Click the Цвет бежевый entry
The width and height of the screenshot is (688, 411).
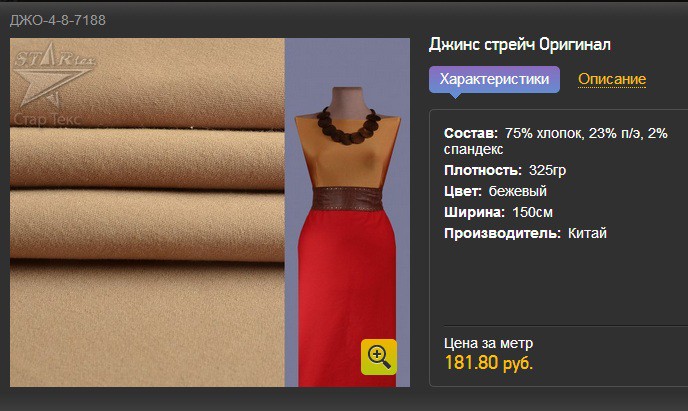tap(495, 191)
